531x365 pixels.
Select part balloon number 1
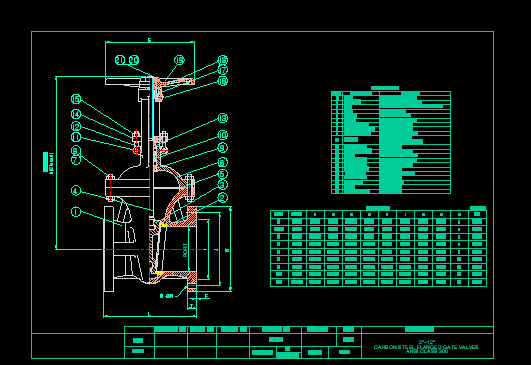tap(76, 212)
